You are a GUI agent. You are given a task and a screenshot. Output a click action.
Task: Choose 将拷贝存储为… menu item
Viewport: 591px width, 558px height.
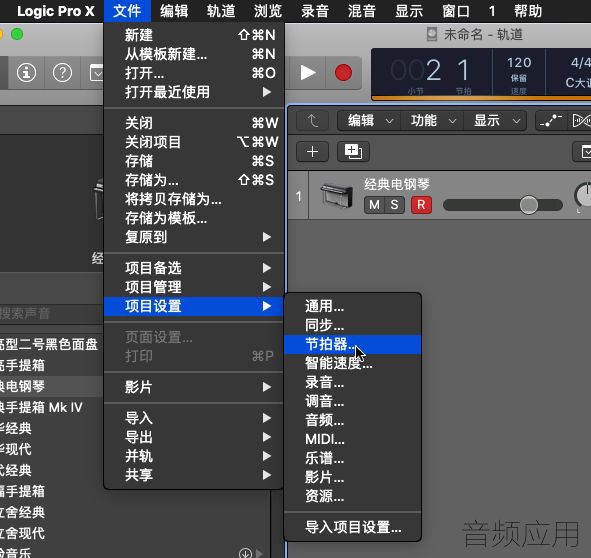click(194, 199)
